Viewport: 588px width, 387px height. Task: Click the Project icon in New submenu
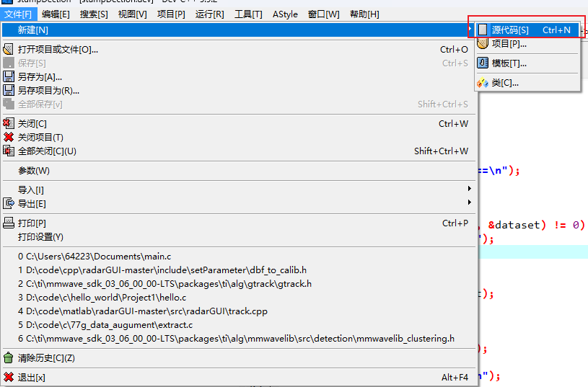coord(483,43)
